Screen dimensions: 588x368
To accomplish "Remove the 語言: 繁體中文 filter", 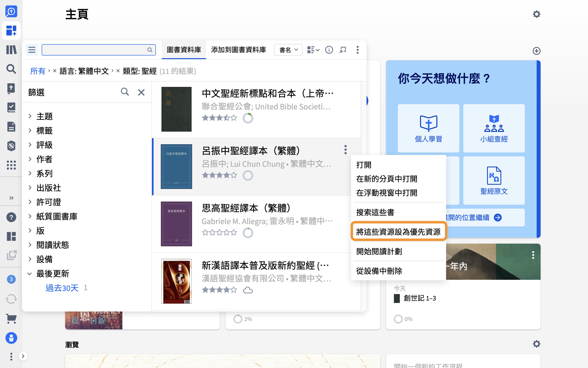I will pos(55,71).
